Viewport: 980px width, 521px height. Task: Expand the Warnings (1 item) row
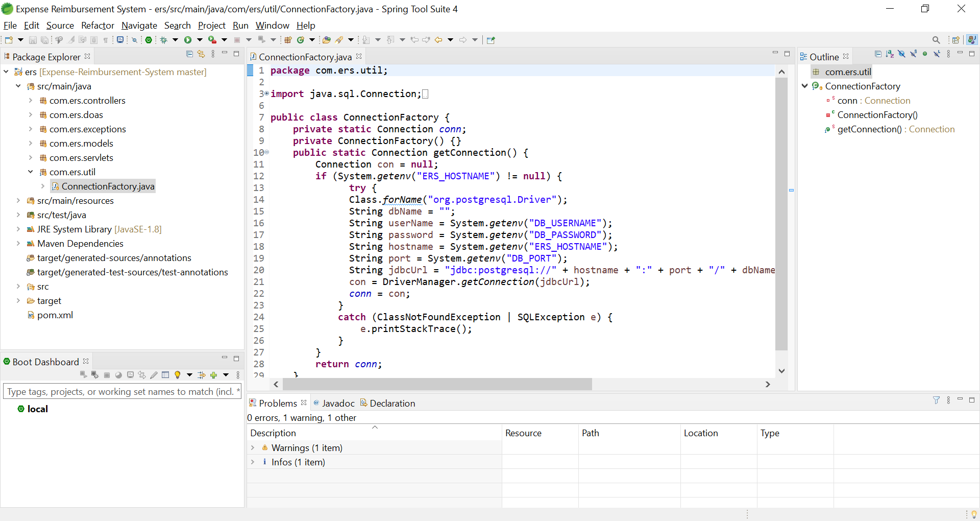253,447
